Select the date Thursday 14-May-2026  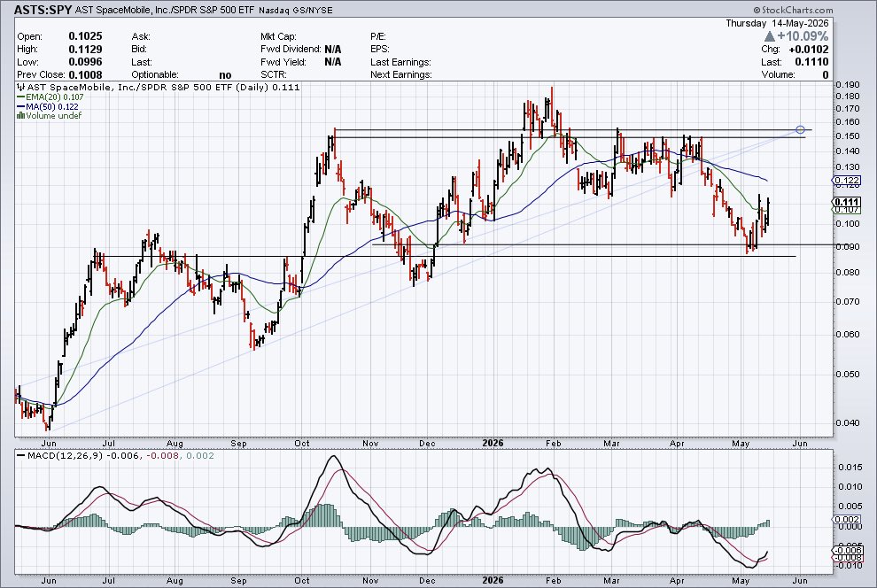pyautogui.click(x=777, y=24)
